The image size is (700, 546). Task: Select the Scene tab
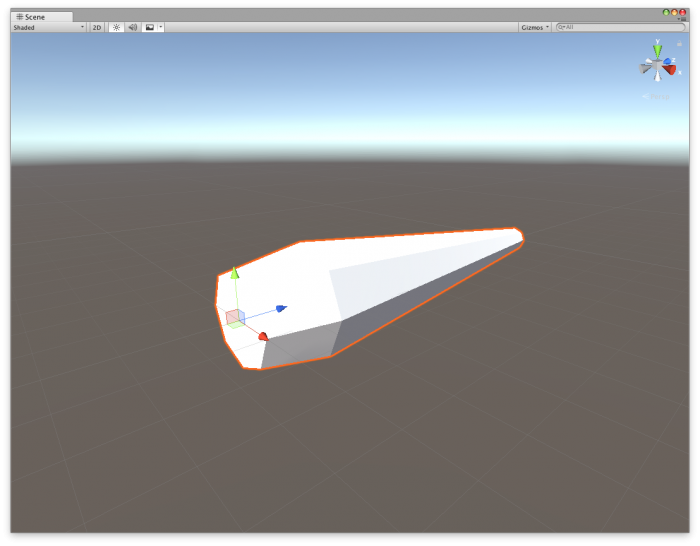point(36,17)
